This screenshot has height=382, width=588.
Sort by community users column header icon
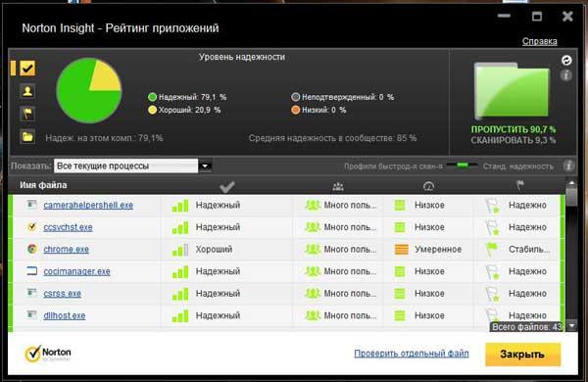[x=338, y=186]
